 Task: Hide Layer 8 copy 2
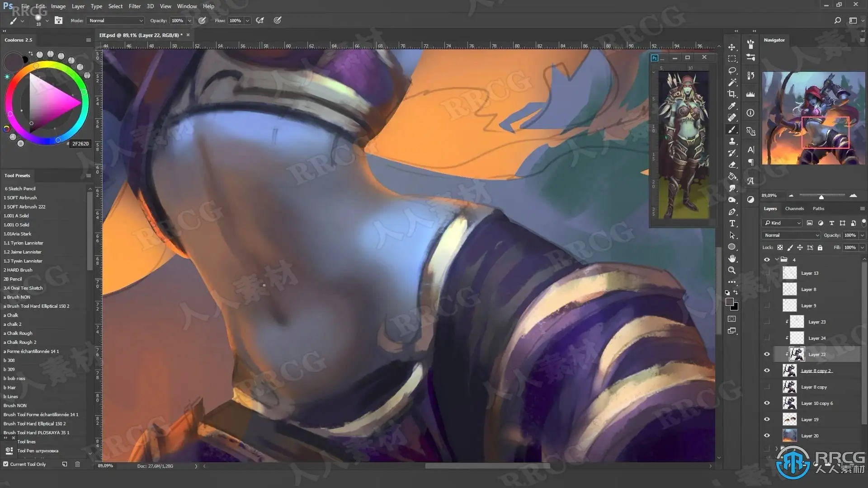[x=767, y=371]
